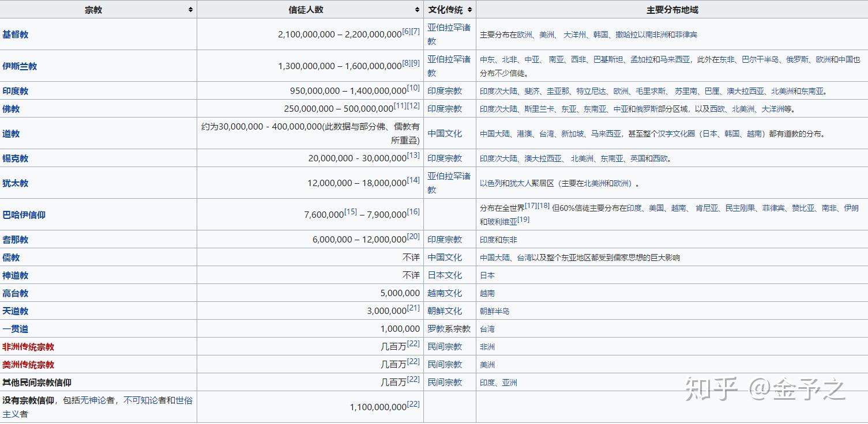
Task: Open the 无神论 link in last row
Action: pyautogui.click(x=93, y=400)
